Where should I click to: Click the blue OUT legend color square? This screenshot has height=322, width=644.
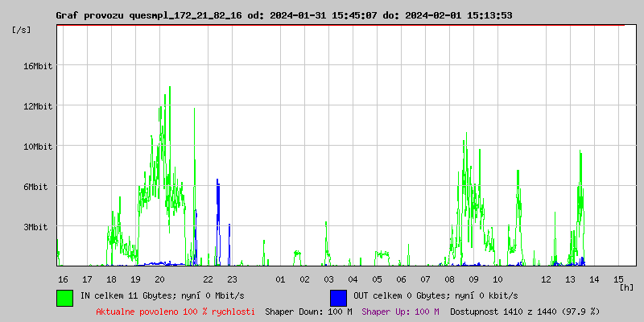pos(338,297)
